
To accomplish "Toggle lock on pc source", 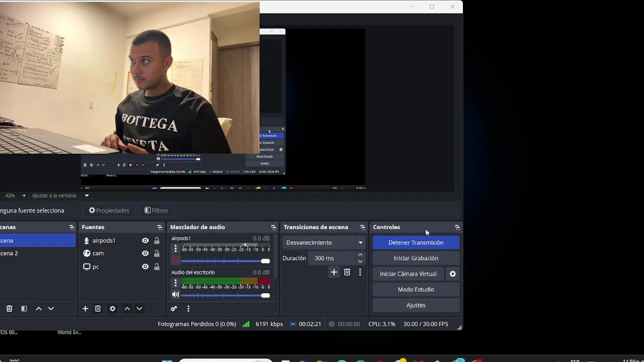I will 156,266.
